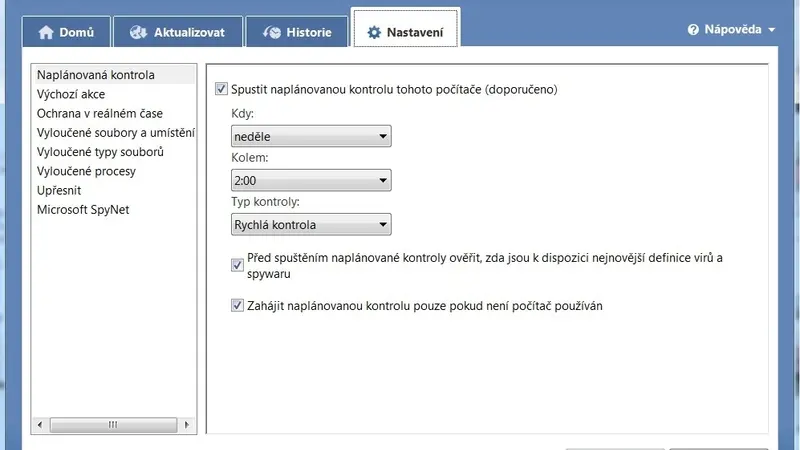Click the question mark Nápověda icon
The height and width of the screenshot is (450, 800).
(693, 30)
